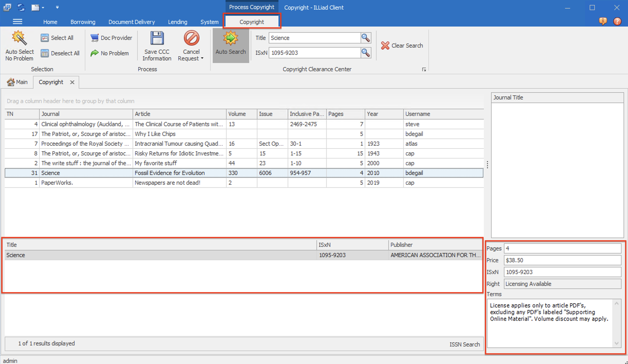Open the Copyright Clearance Center dialog launcher
The width and height of the screenshot is (628, 364).
coord(424,69)
